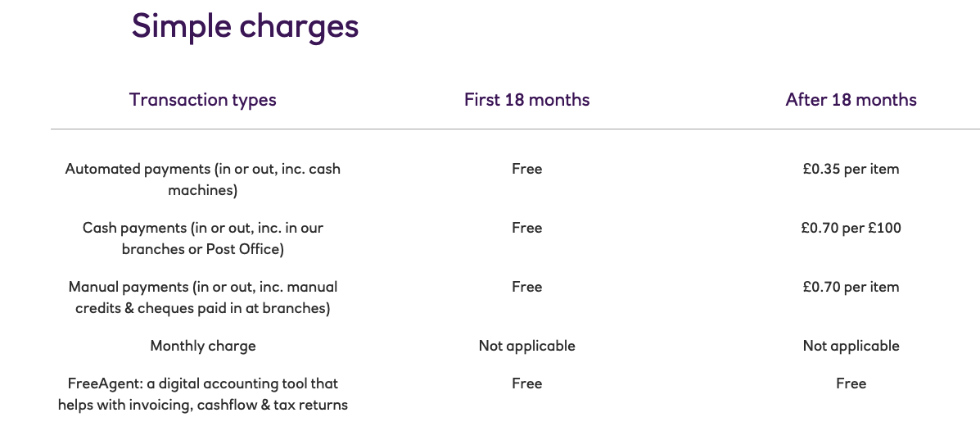Click after-18-months 'Not applicable' cell

pyautogui.click(x=851, y=346)
